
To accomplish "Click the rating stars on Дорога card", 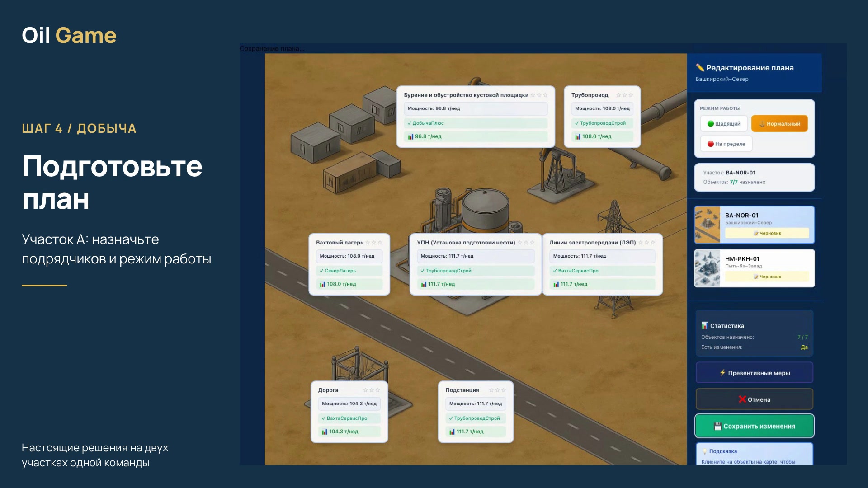I will tap(371, 390).
